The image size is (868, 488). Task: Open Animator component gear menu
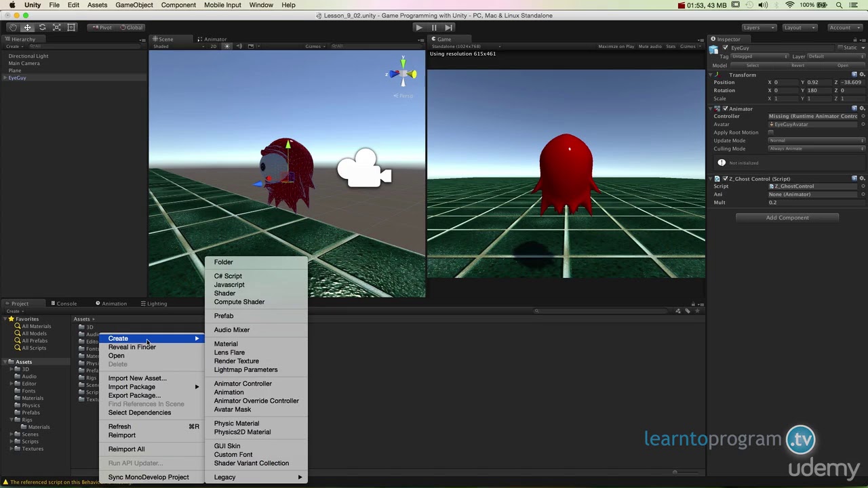tap(862, 108)
